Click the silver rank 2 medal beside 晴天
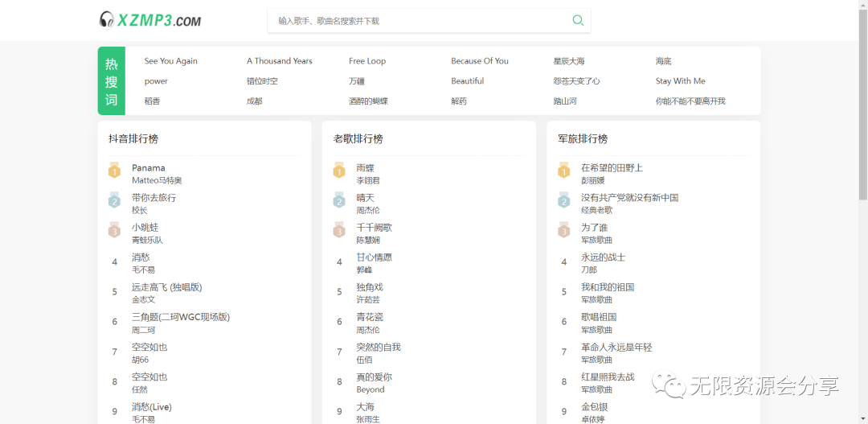The width and height of the screenshot is (868, 424). tap(339, 200)
